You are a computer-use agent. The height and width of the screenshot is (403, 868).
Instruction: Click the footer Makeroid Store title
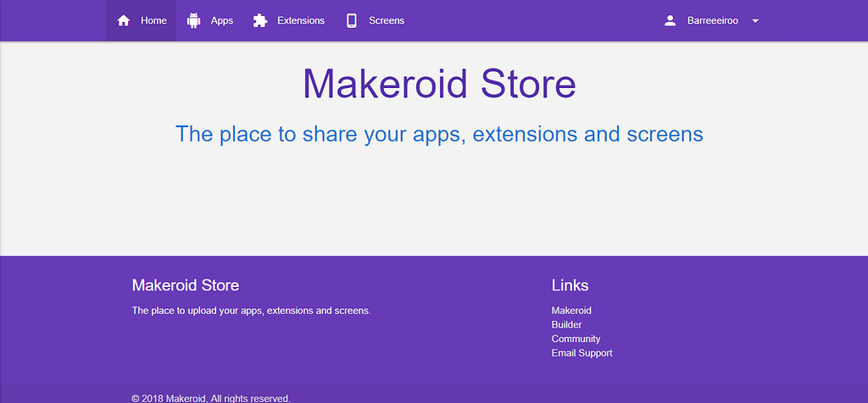coord(186,285)
